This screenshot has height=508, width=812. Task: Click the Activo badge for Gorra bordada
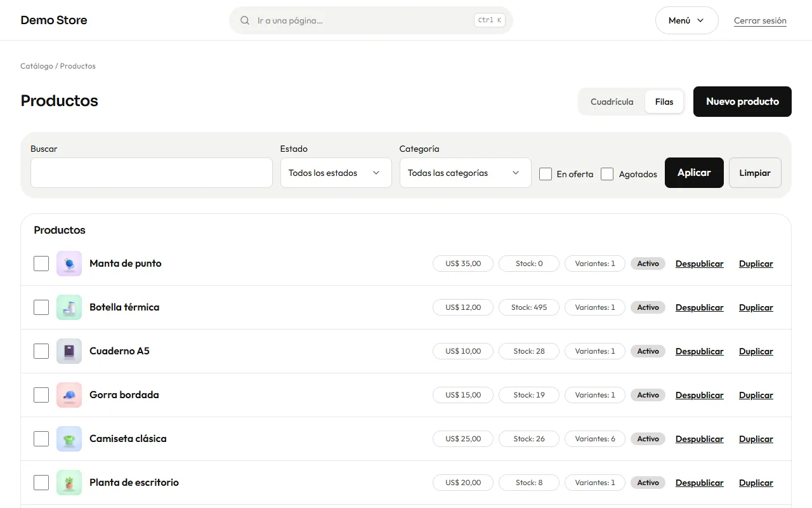(648, 395)
